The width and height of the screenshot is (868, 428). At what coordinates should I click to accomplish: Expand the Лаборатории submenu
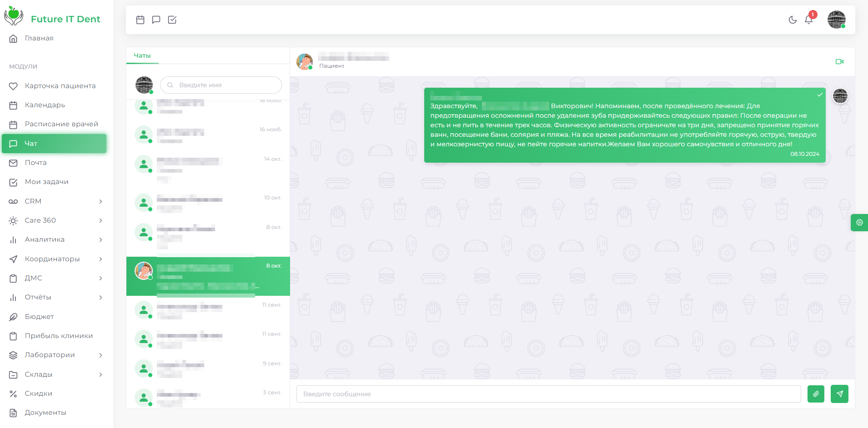55,355
